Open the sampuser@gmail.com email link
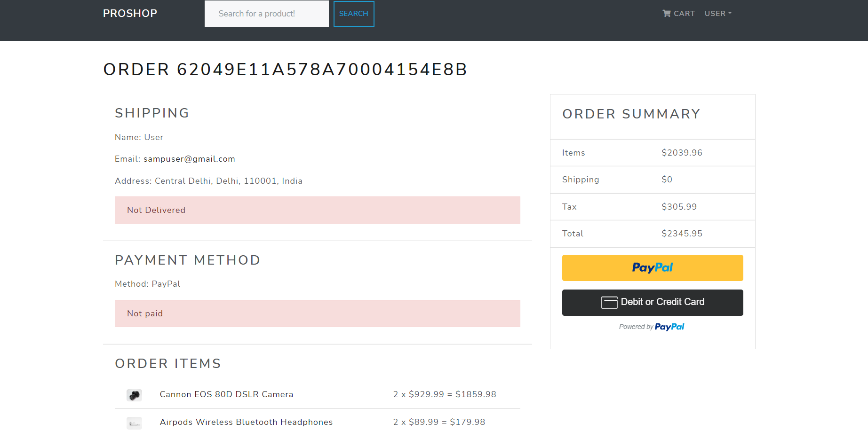 (189, 159)
